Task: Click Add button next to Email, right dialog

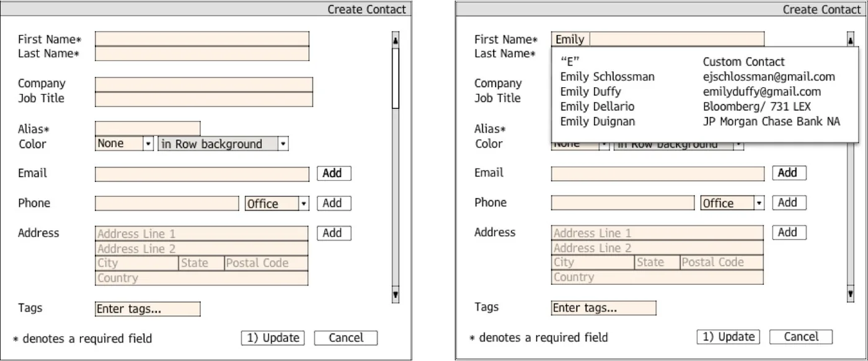Action: [789, 173]
